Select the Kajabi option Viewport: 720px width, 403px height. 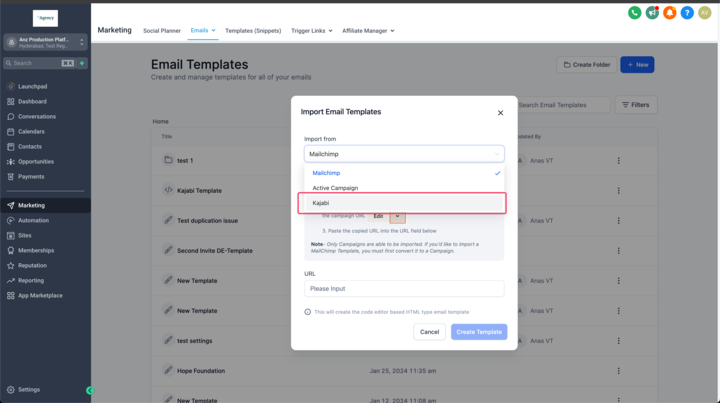[x=404, y=203]
